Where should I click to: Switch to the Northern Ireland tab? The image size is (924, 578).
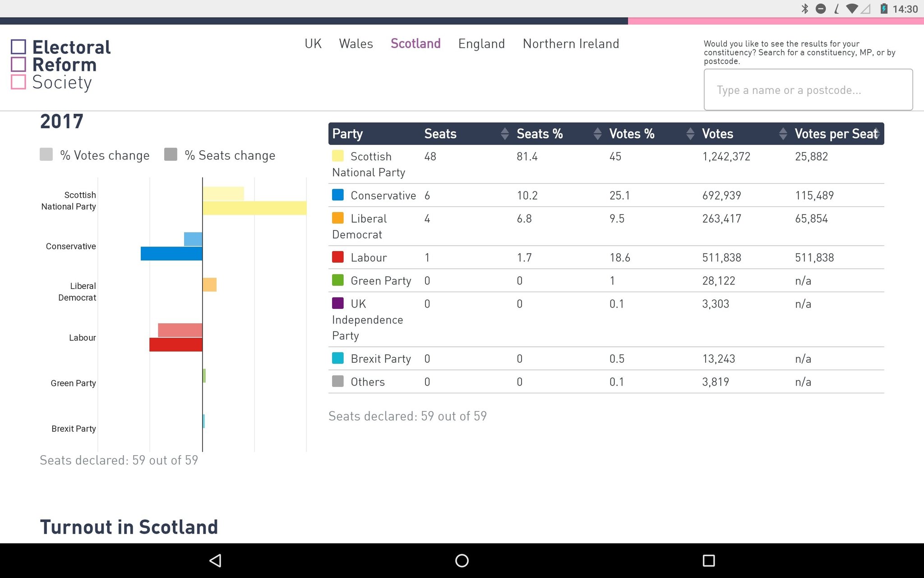[571, 44]
